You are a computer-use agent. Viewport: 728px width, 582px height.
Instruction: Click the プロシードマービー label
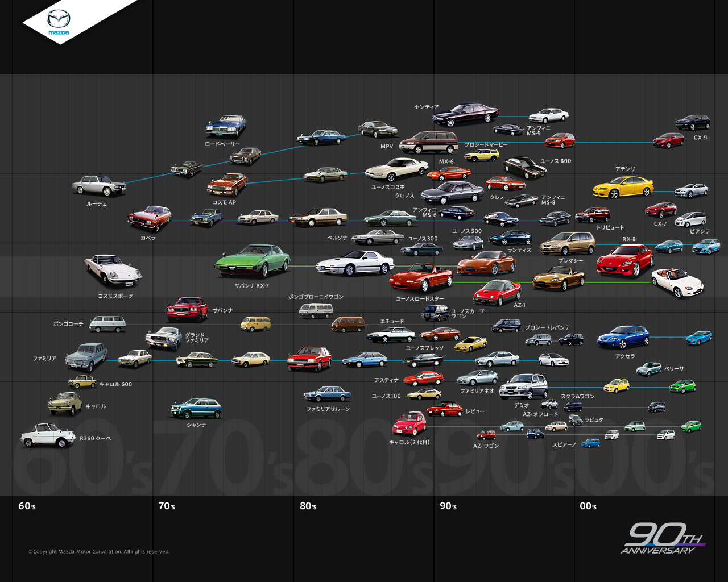[486, 145]
